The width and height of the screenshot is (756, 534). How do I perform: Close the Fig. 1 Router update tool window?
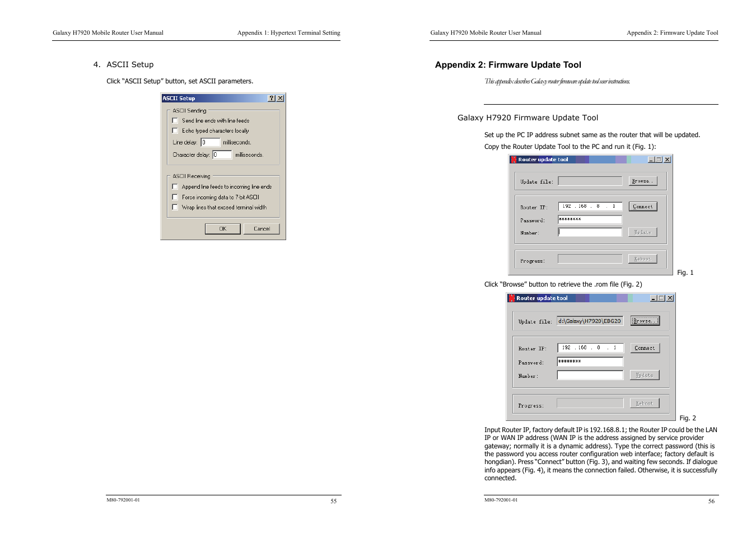(x=667, y=160)
